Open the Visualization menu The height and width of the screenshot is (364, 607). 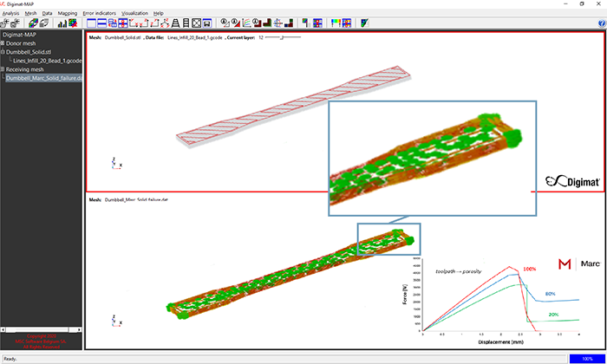(134, 14)
